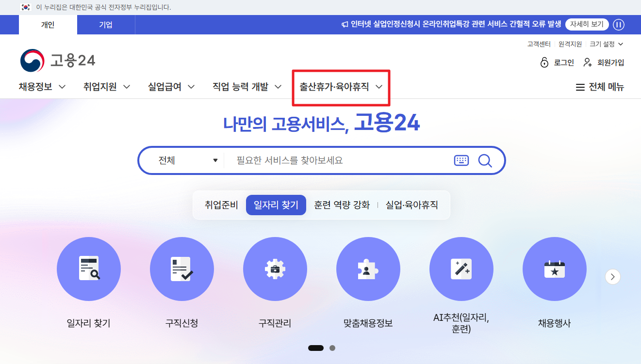Click the 맞춤채용정보 label text
The image size is (641, 364).
pos(368,323)
